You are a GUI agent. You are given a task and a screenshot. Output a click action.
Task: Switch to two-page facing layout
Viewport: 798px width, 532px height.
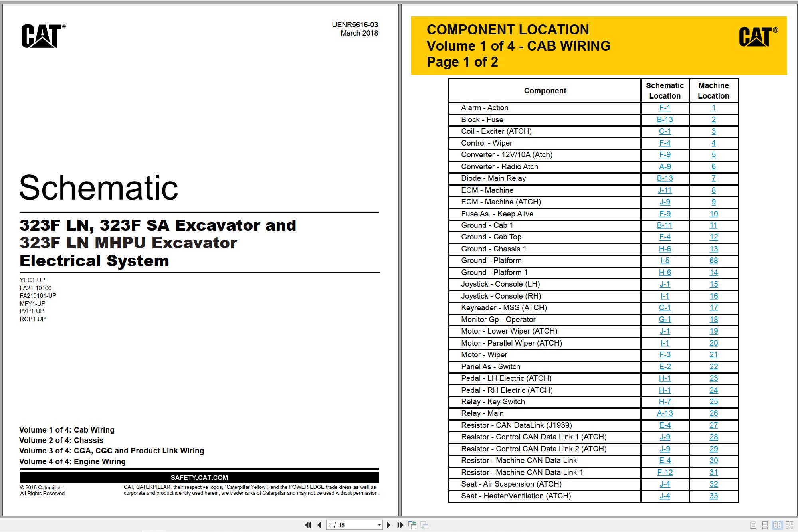tap(777, 525)
